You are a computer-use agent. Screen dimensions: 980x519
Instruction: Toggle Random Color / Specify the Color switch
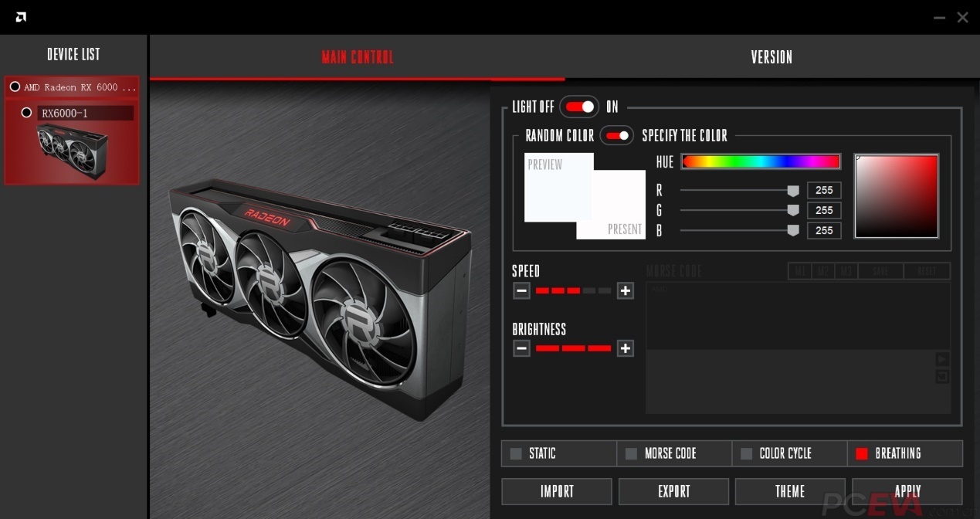617,136
